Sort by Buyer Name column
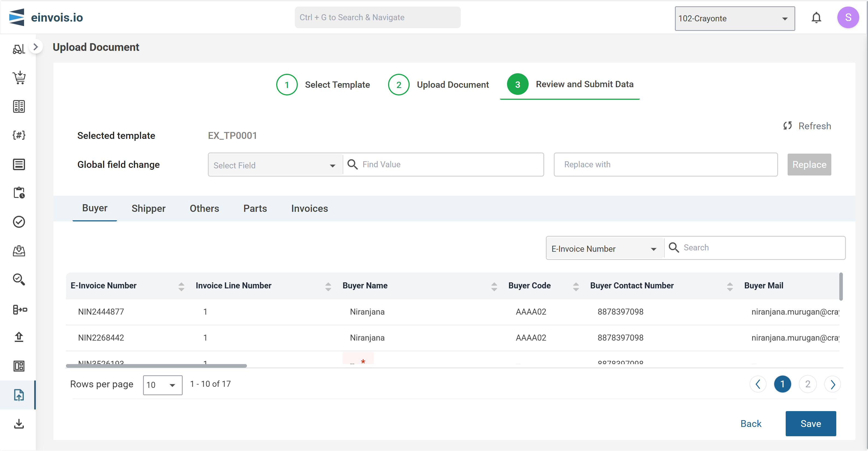The height and width of the screenshot is (451, 868). click(x=494, y=287)
